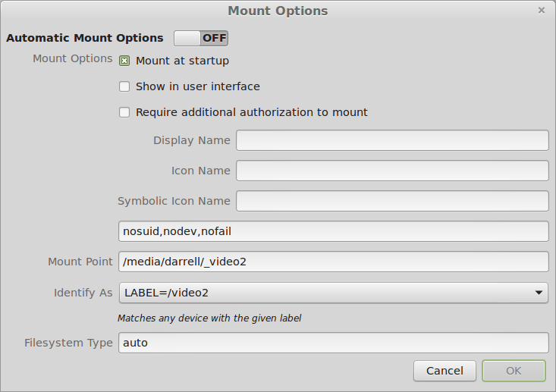This screenshot has height=392, width=556.
Task: Enable Show in user interface checkbox
Action: [125, 86]
